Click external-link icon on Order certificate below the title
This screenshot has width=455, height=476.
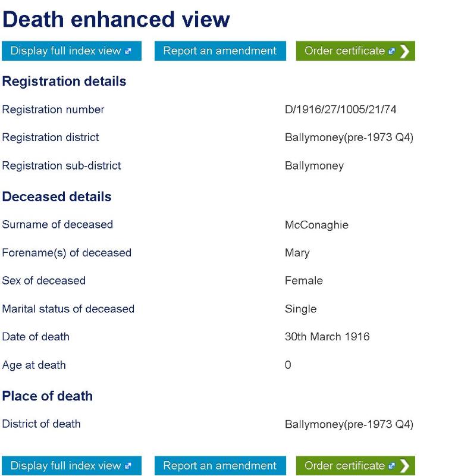(x=393, y=51)
